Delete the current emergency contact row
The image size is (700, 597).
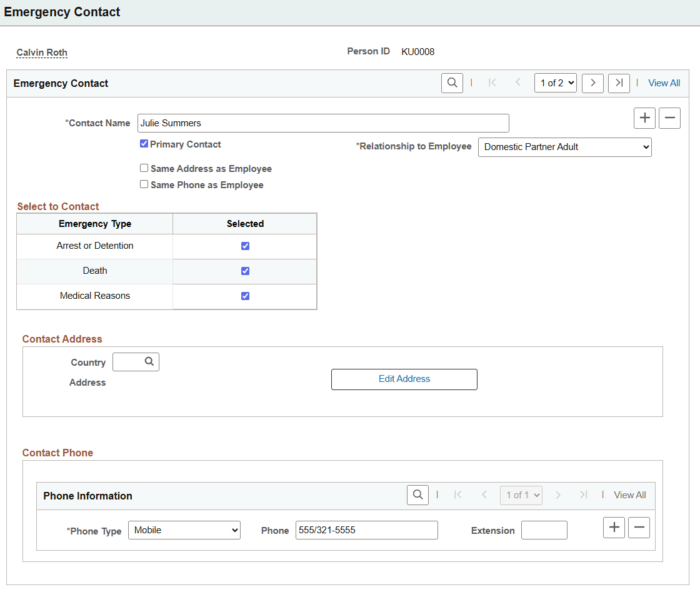click(x=669, y=118)
